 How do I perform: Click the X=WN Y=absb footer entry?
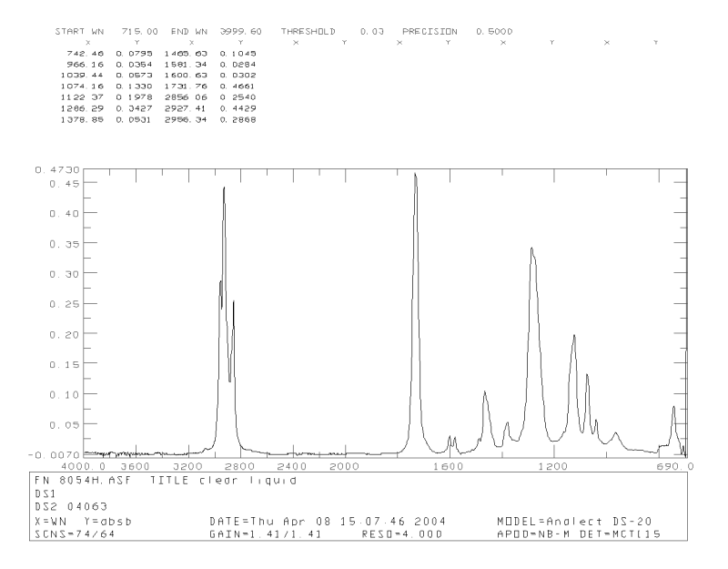tap(83, 522)
